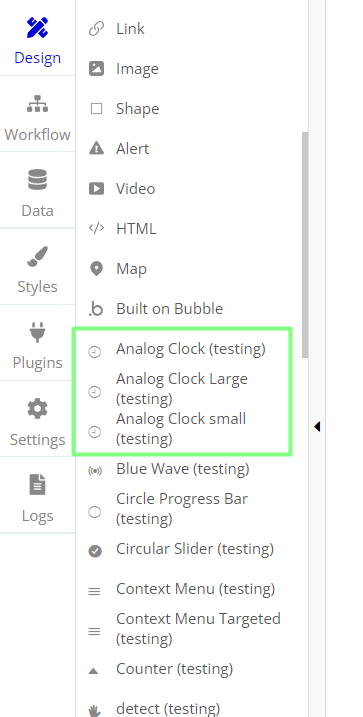
Task: Open the Plugins tab plug icon
Action: click(x=37, y=332)
